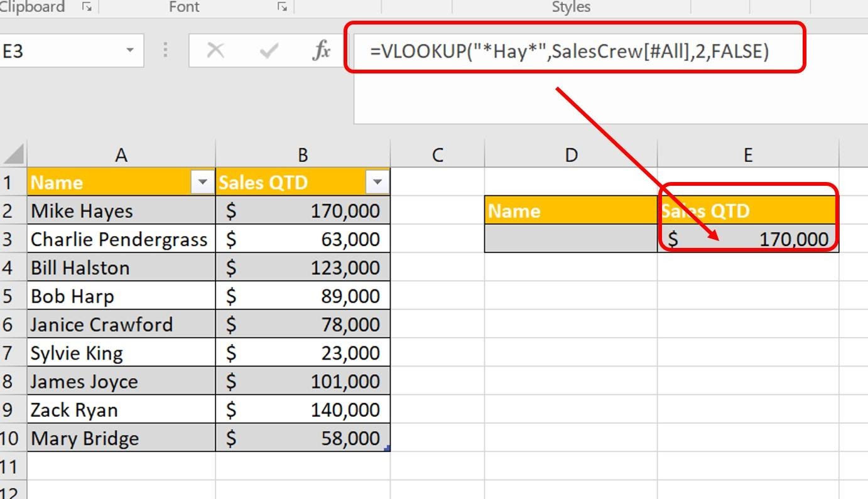This screenshot has width=868, height=499.
Task: Select row 9 header
Action: coord(13,410)
